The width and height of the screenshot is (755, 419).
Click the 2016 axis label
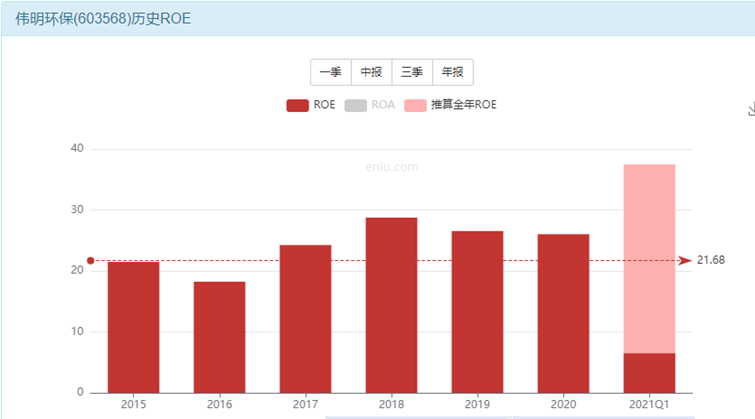(220, 404)
